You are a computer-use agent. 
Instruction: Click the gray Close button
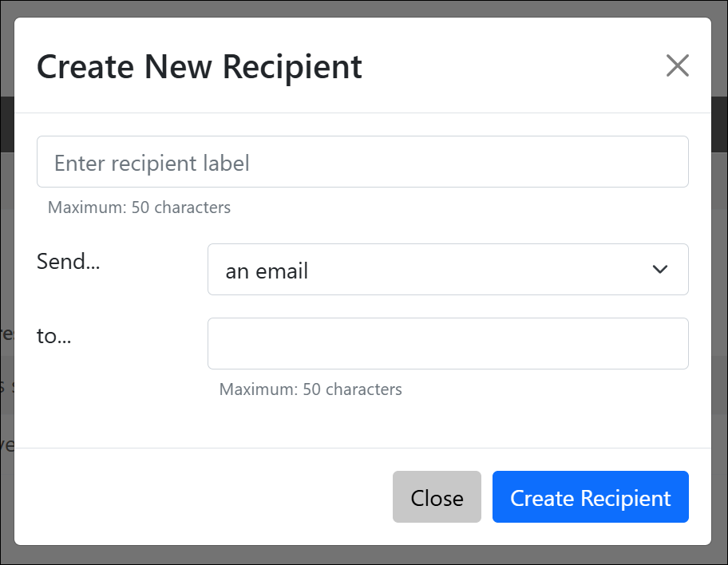click(437, 497)
